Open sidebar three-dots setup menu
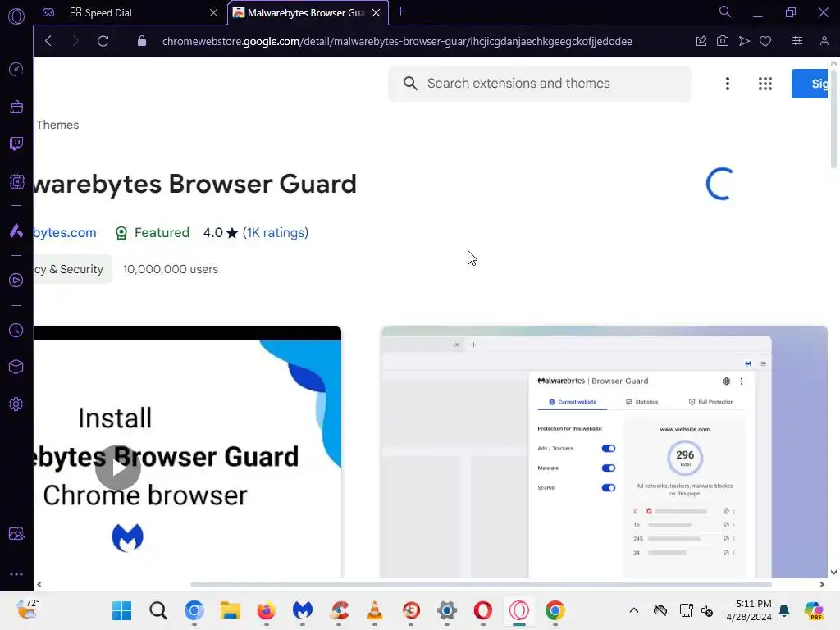The width and height of the screenshot is (840, 630). click(x=16, y=573)
